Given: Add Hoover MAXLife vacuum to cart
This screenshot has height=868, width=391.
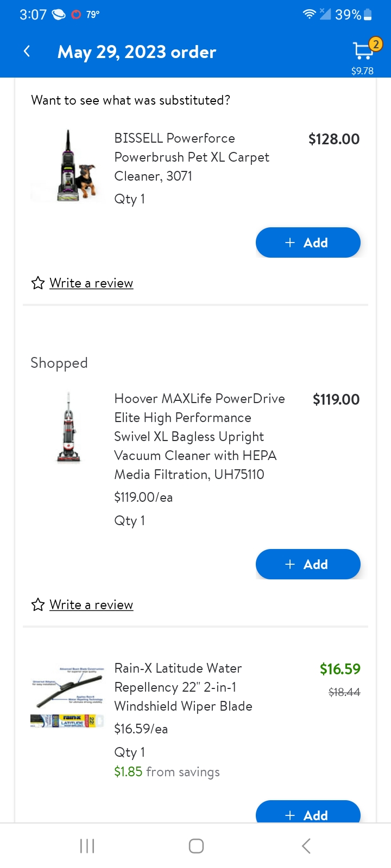Looking at the screenshot, I should point(308,564).
